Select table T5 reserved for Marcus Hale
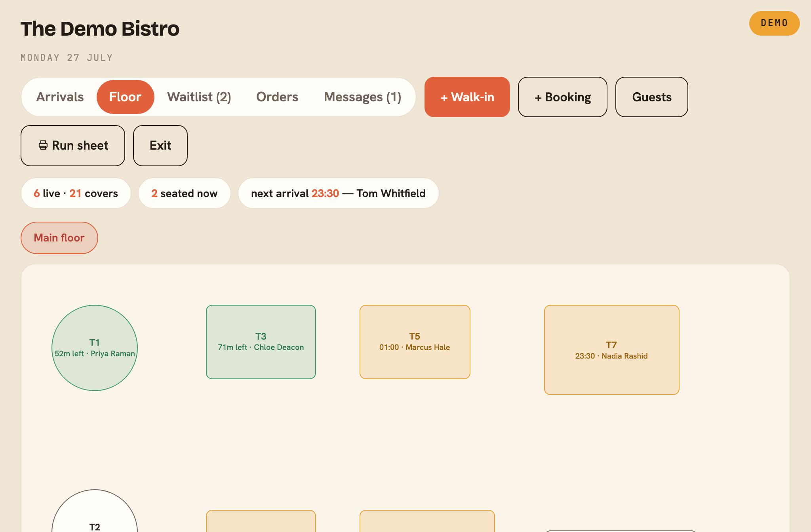 [415, 342]
